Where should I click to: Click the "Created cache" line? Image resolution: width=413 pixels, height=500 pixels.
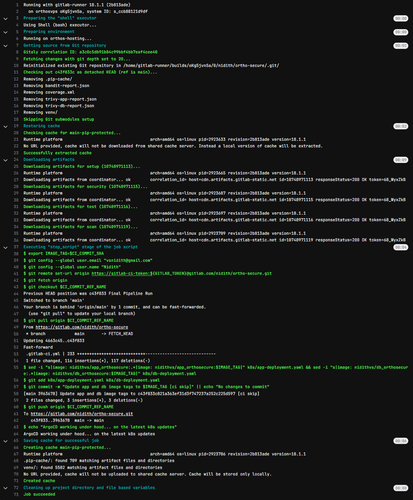tap(39, 481)
